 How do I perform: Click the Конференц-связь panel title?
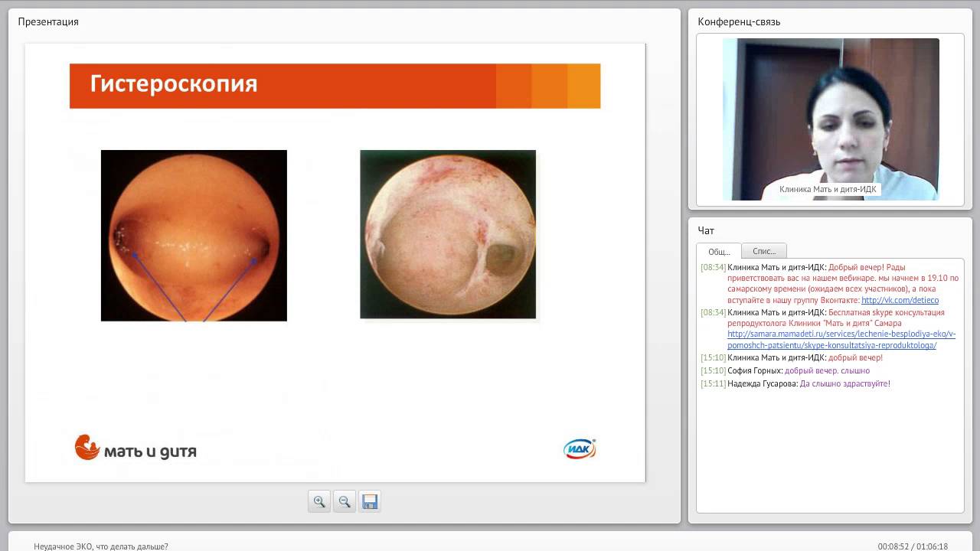(x=739, y=21)
